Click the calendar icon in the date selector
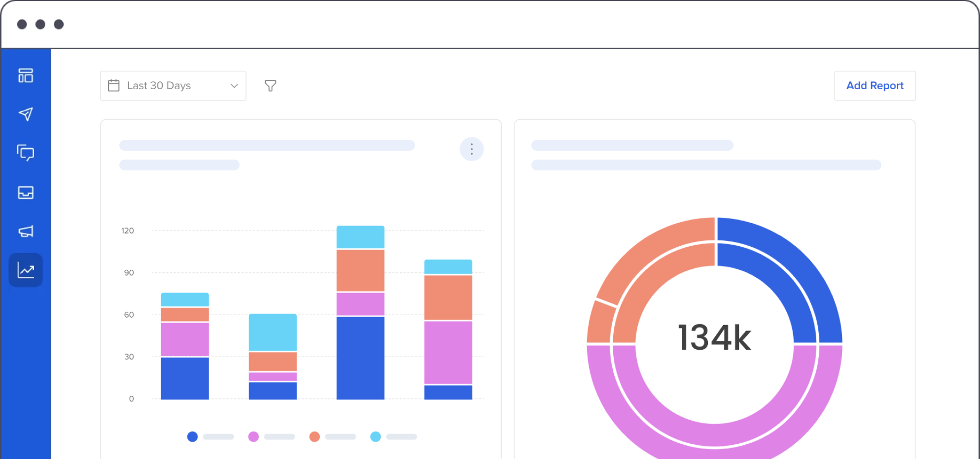This screenshot has width=980, height=459. (114, 85)
